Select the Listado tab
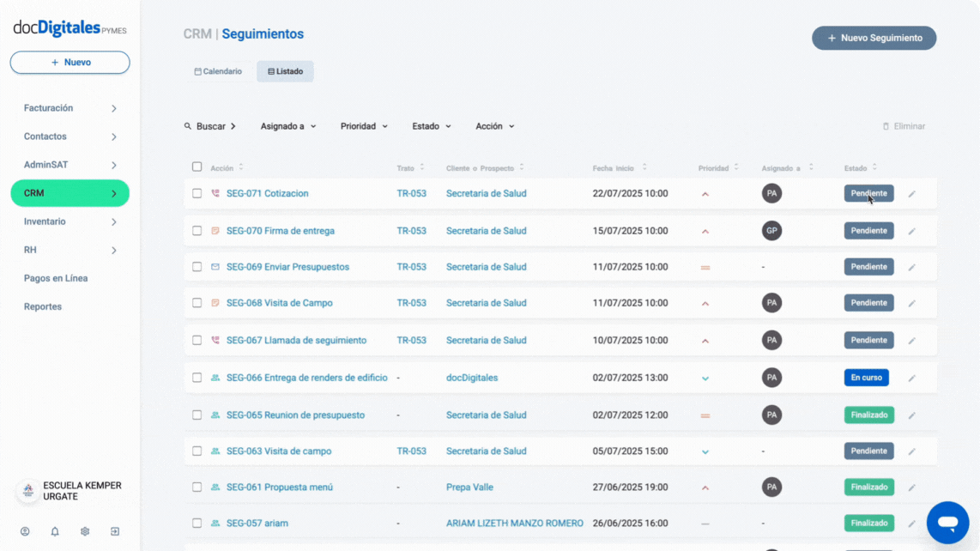980x551 pixels. click(x=286, y=71)
